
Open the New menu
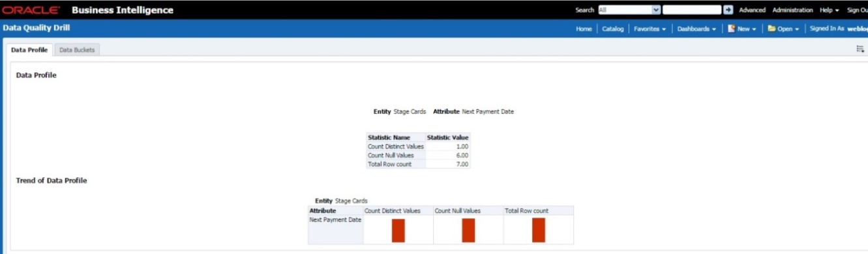[741, 29]
